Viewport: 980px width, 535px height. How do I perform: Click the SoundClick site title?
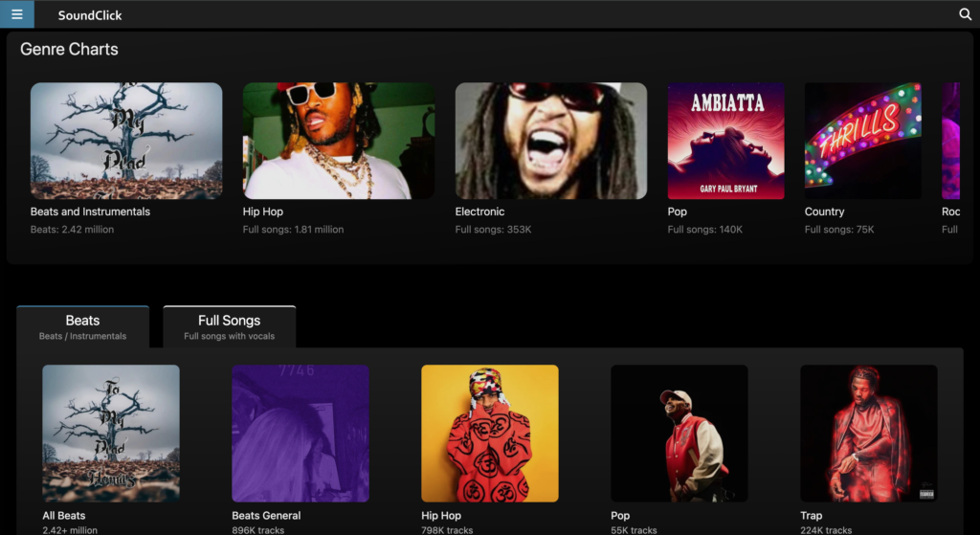[90, 15]
